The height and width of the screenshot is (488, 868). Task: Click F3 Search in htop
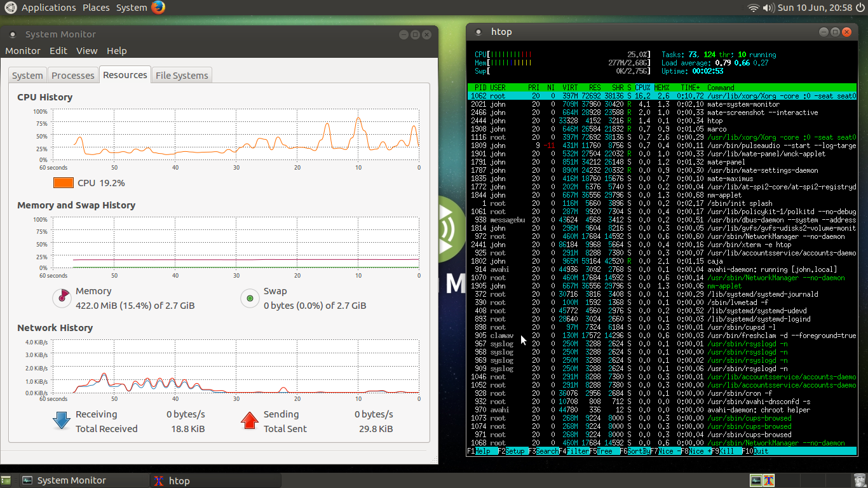coord(543,451)
